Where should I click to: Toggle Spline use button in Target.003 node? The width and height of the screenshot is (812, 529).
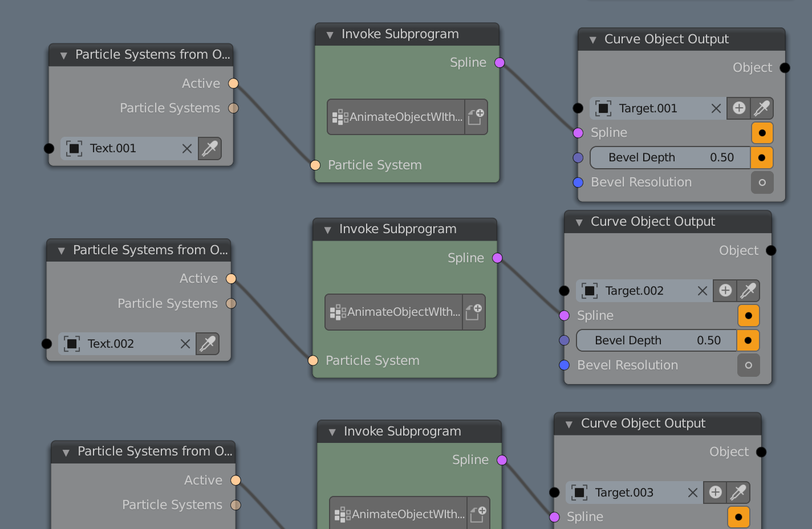point(739,517)
